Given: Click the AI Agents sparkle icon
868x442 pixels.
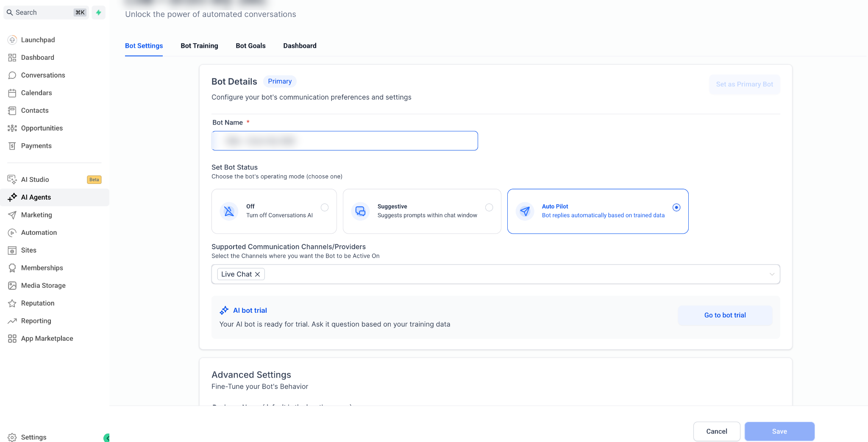Looking at the screenshot, I should pos(12,197).
